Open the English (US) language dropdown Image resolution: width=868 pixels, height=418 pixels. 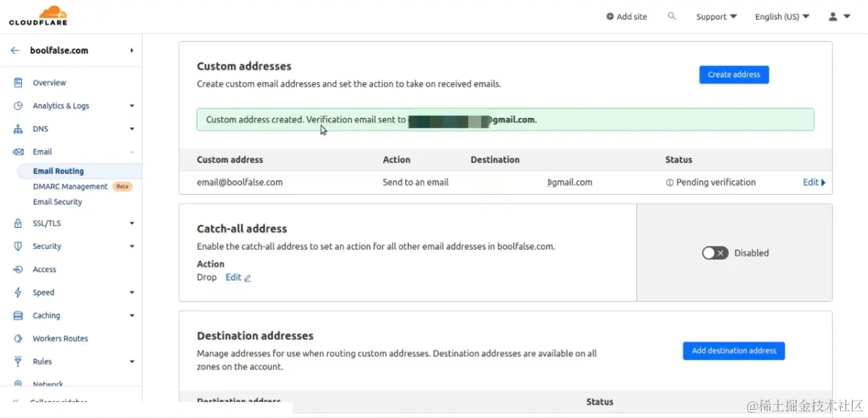tap(782, 17)
